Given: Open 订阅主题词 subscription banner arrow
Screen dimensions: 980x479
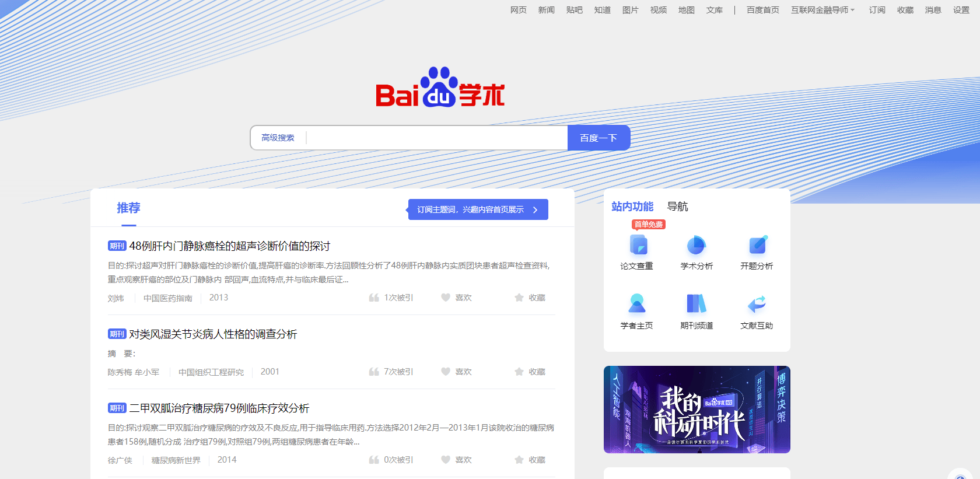Looking at the screenshot, I should 535,209.
